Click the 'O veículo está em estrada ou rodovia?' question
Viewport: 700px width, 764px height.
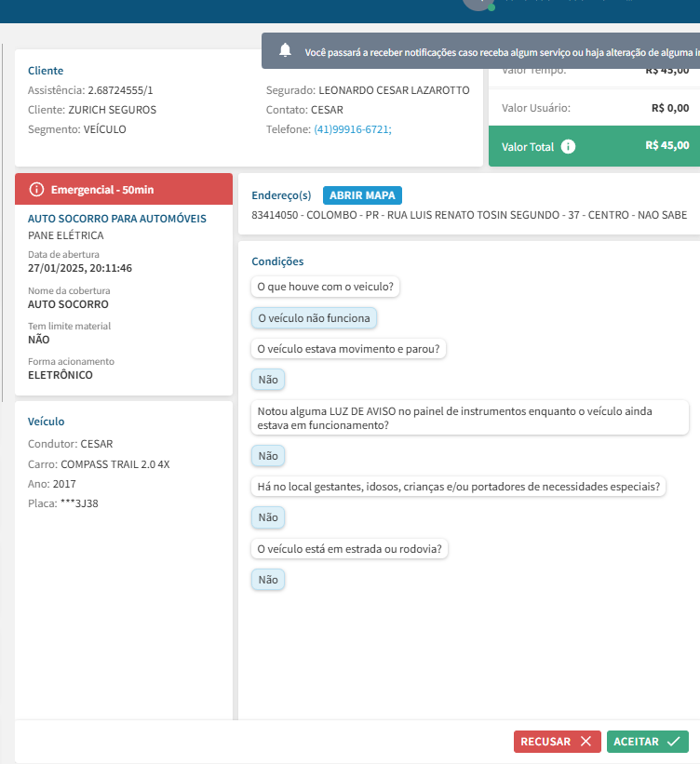(350, 549)
